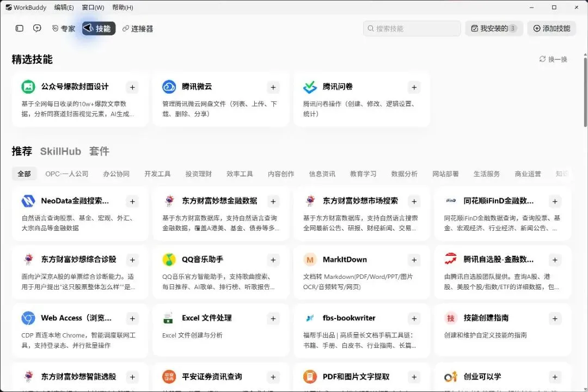Add 腾讯问卷 skill with plus button
This screenshot has height=392, width=588.
click(x=414, y=88)
